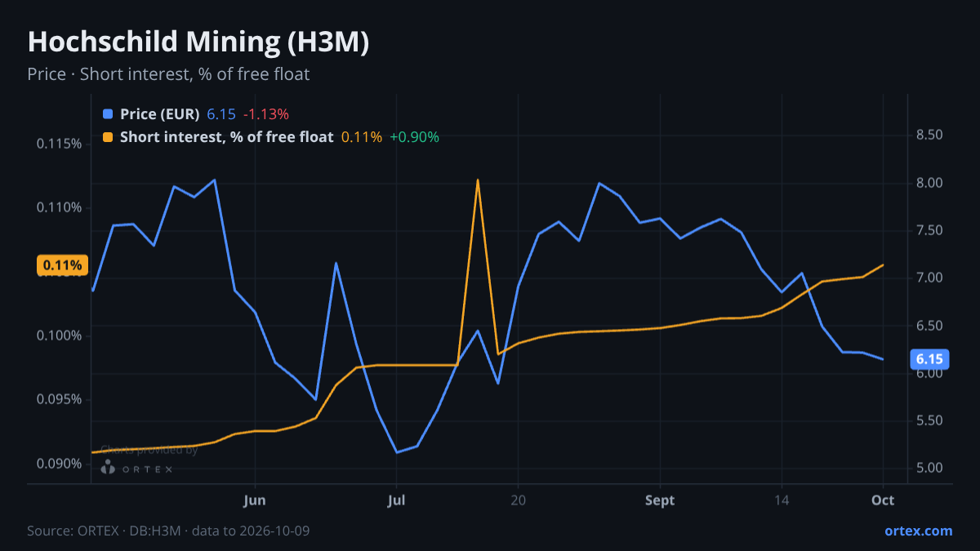This screenshot has height=551, width=980.
Task: Click the source line ORTEX · DB:H3M footer text
Action: [168, 531]
